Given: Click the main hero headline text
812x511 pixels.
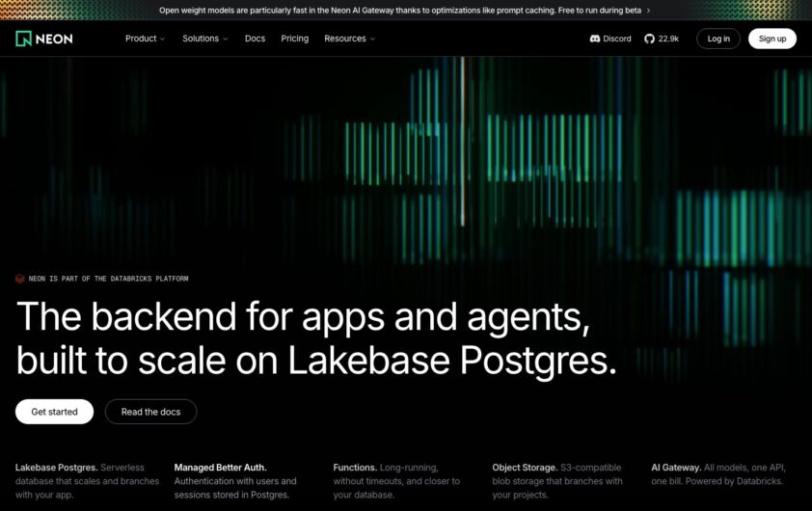Looking at the screenshot, I should (317, 338).
